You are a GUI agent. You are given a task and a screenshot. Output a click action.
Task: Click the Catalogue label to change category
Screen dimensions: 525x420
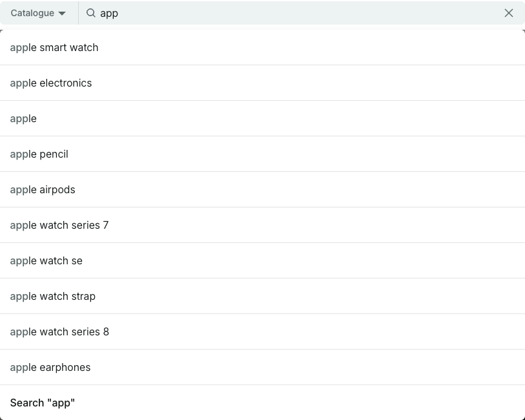[32, 13]
